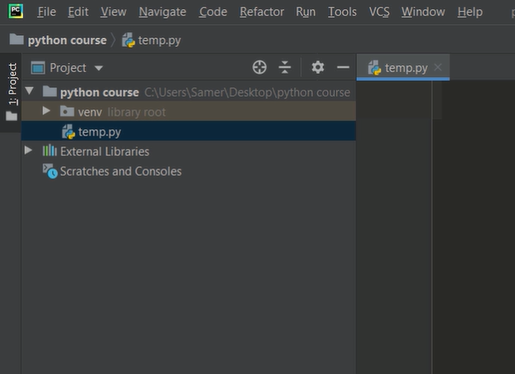The image size is (515, 374).
Task: Click the Project window icon in panel header
Action: point(38,68)
